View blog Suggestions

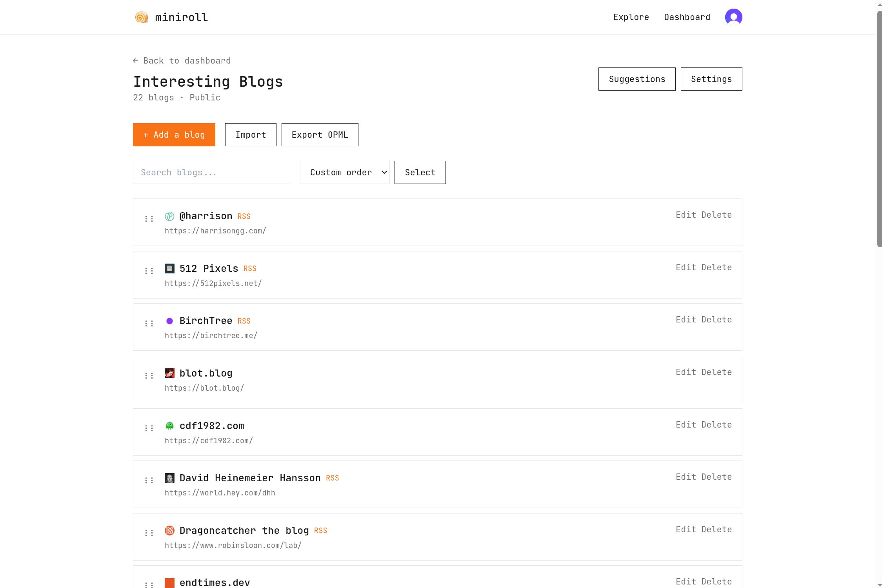(x=636, y=79)
